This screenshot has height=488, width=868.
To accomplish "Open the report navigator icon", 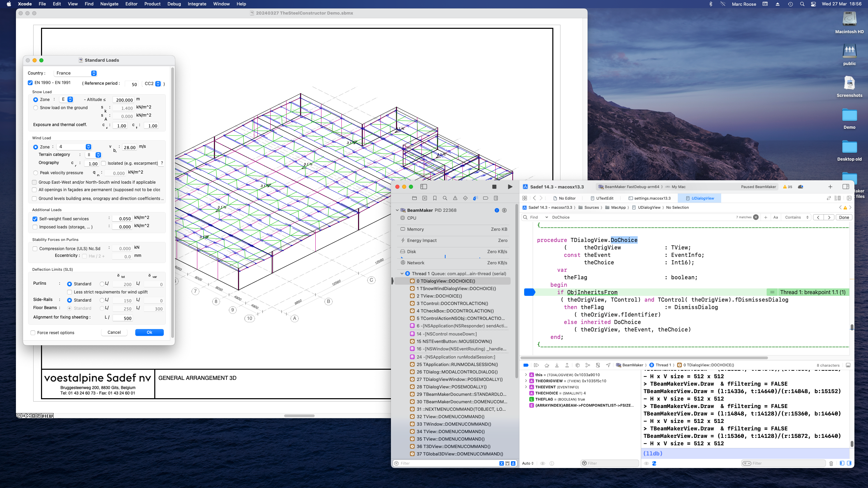I will click(496, 198).
